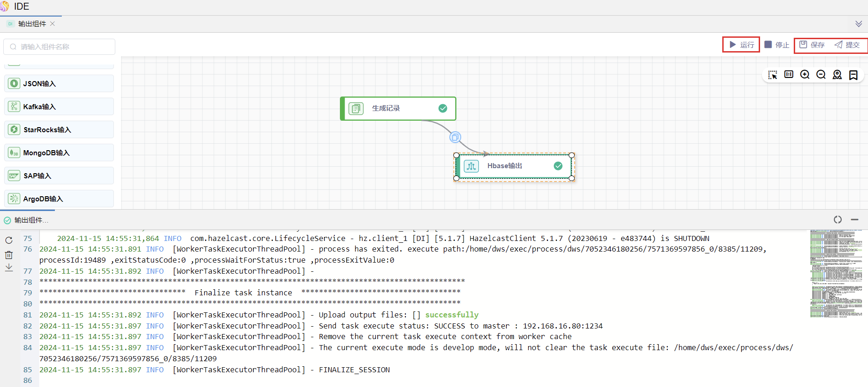
Task: Click the bookmark icon in canvas toolbar
Action: coord(853,75)
